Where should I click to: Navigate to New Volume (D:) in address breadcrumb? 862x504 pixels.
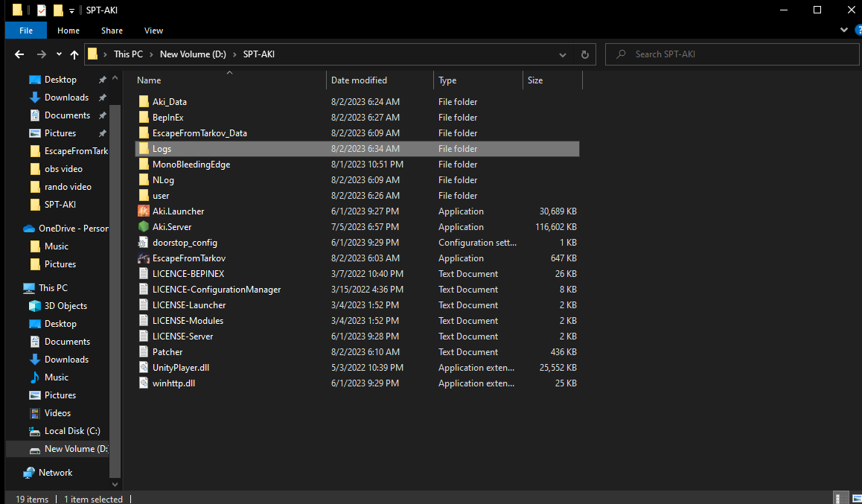(x=193, y=54)
